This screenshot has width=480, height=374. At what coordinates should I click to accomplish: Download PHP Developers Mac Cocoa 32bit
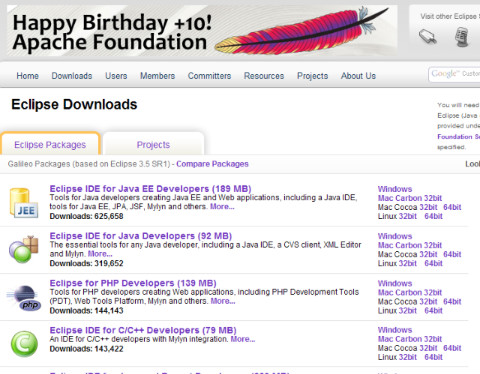[x=428, y=302]
